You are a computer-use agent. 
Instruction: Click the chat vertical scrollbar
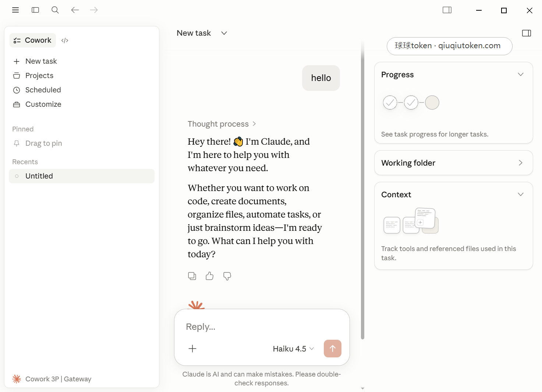363,191
